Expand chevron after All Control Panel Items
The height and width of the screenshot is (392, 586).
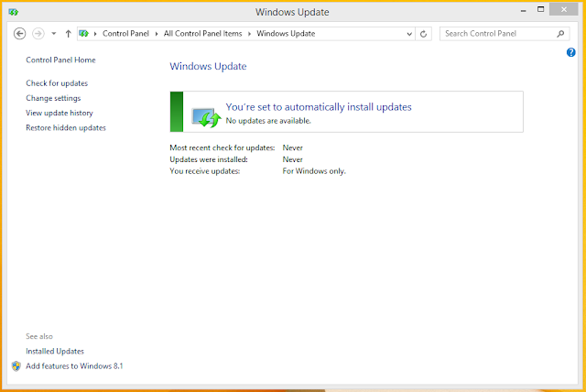pos(249,34)
